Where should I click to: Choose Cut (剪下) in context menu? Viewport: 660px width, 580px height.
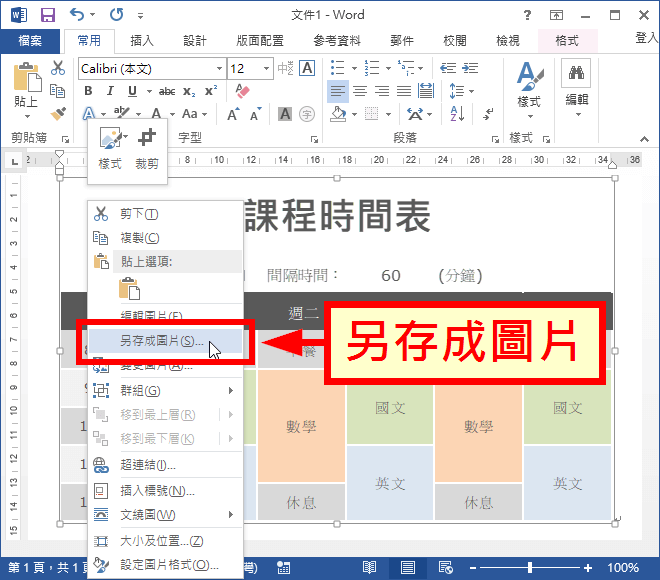[x=165, y=214]
